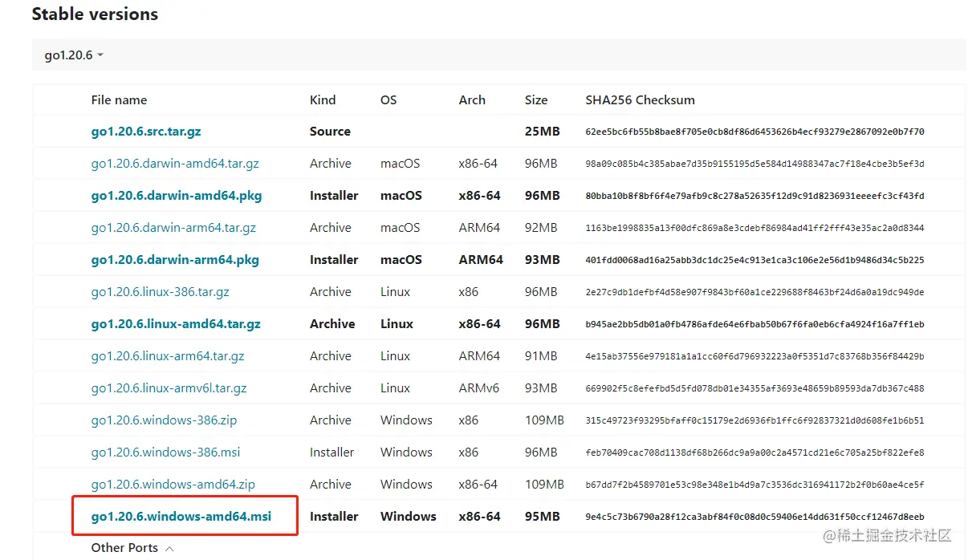Screen dimensions: 968x560
Task: Click Linux OS cell in linux-amd64.tar.gz row
Action: click(397, 324)
